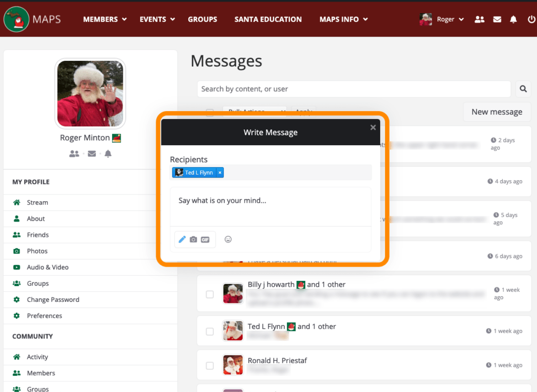537x392 pixels.
Task: Click the Activity home icon
Action: 16,357
